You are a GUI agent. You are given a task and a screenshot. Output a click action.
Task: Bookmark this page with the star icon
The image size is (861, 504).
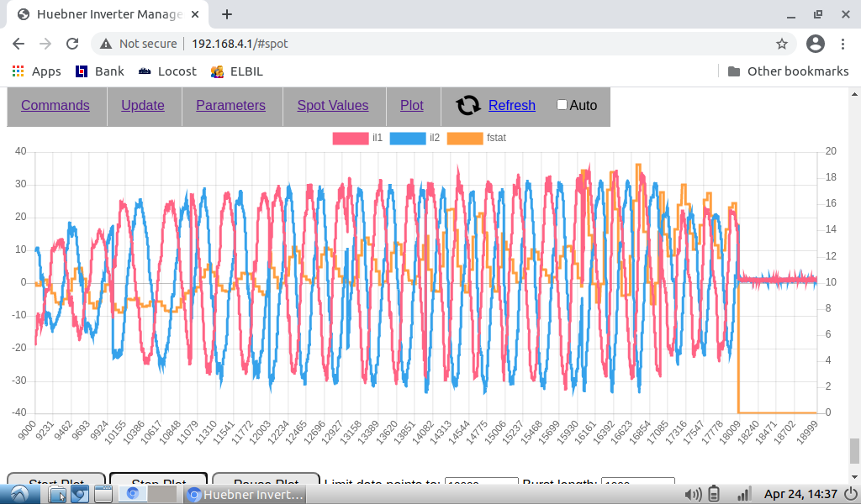[782, 44]
